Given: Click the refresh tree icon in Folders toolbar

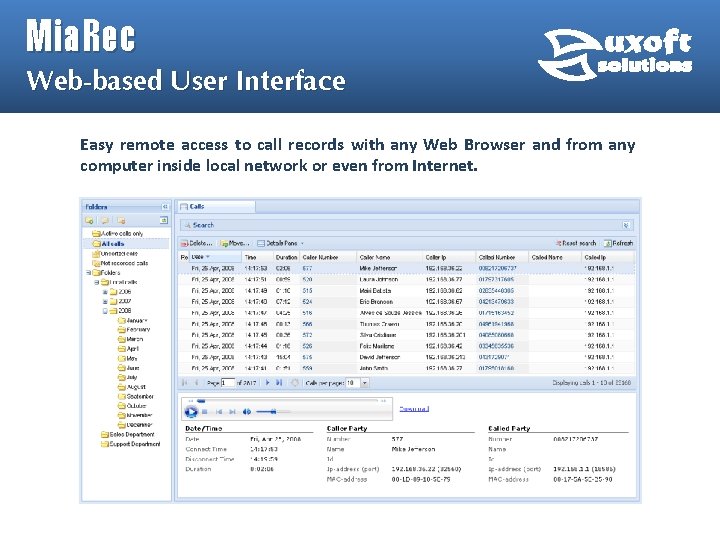Looking at the screenshot, I should 163,220.
